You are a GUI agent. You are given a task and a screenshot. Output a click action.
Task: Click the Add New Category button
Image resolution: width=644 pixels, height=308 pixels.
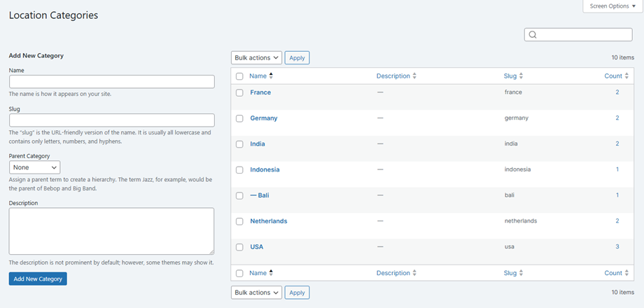[38, 279]
